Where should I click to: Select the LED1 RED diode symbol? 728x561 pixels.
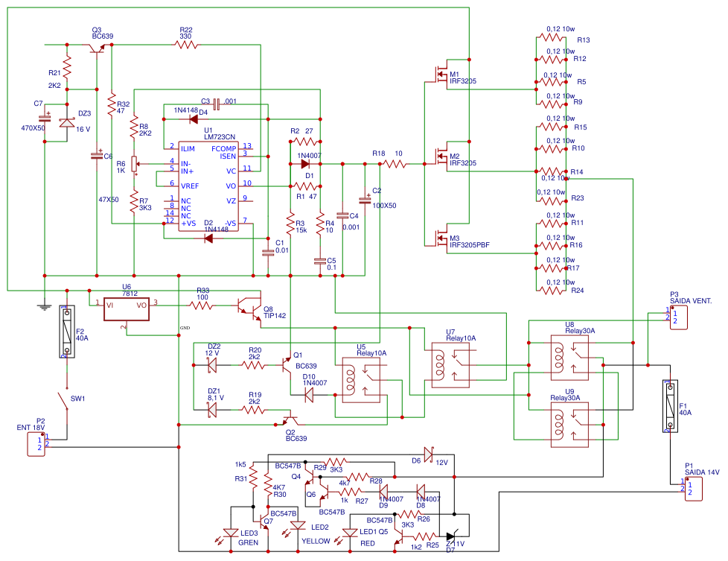[350, 533]
